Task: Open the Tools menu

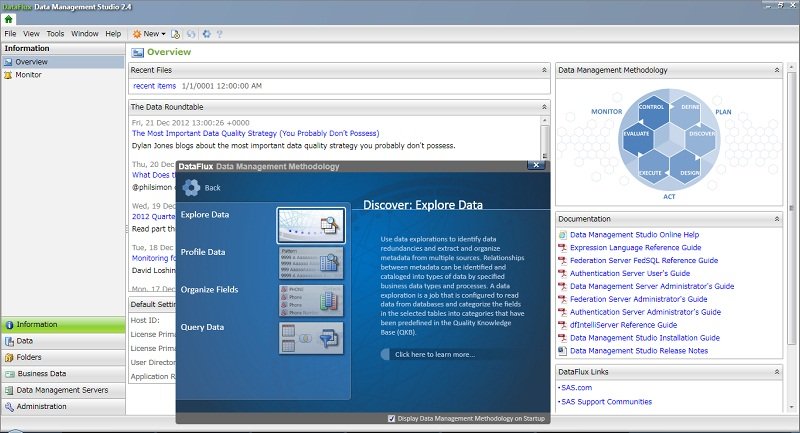Action: [55, 34]
